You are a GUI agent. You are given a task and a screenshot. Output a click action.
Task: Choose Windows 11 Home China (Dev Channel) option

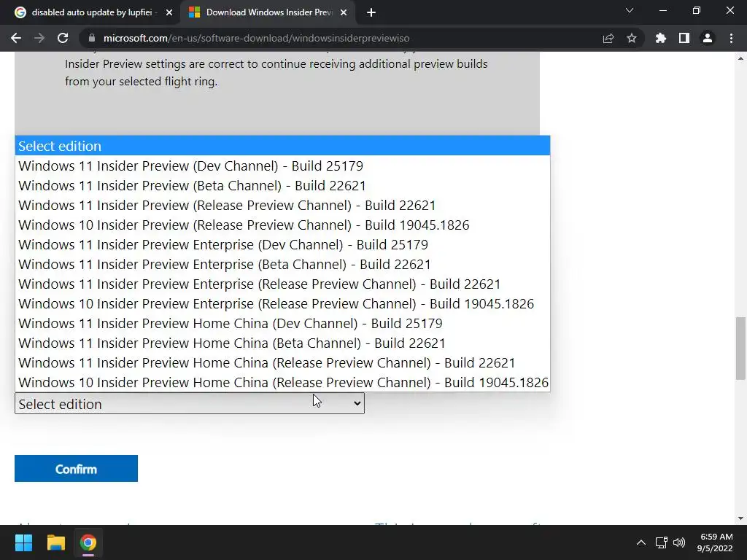click(282, 323)
